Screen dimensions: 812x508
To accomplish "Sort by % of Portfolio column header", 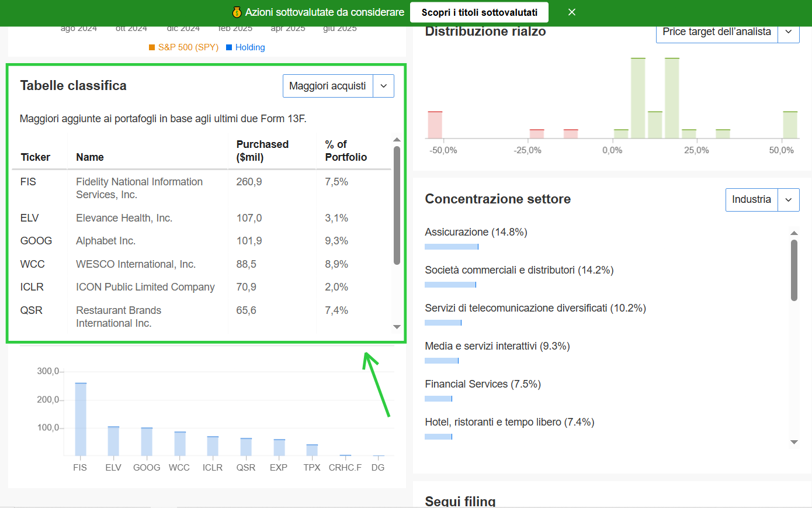I will tap(346, 151).
